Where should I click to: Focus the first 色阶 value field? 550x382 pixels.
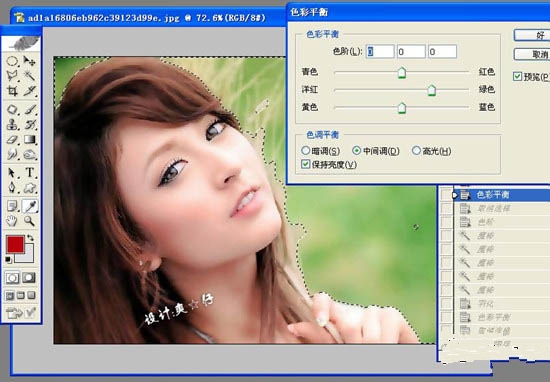pyautogui.click(x=380, y=52)
